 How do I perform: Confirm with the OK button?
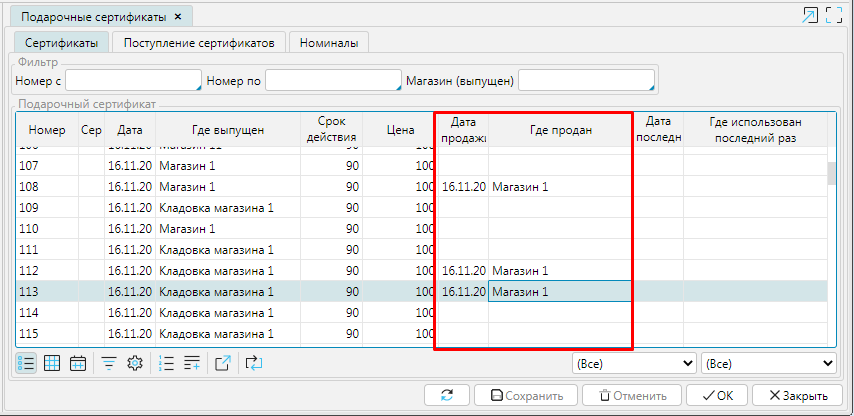[x=717, y=395]
